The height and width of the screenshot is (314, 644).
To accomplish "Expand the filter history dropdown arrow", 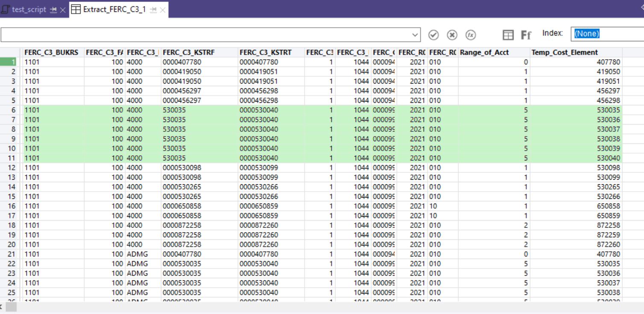I will tap(415, 35).
